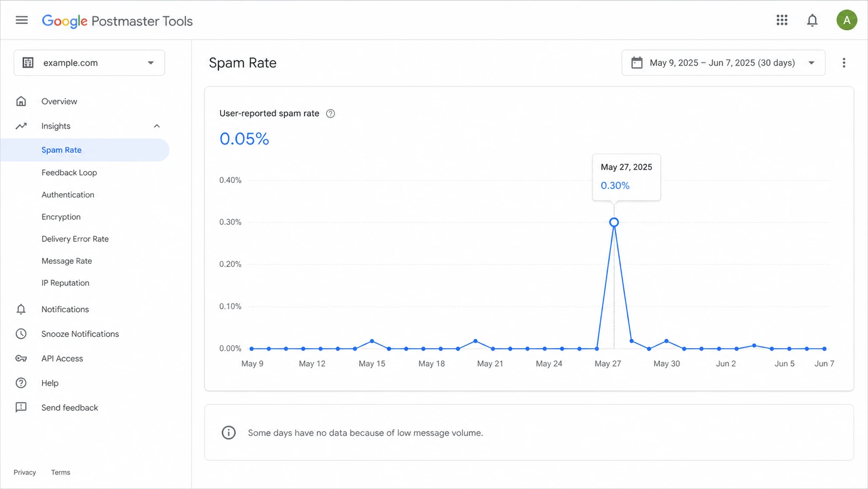Open the hamburger main menu
This screenshot has height=489, width=868.
click(x=21, y=20)
